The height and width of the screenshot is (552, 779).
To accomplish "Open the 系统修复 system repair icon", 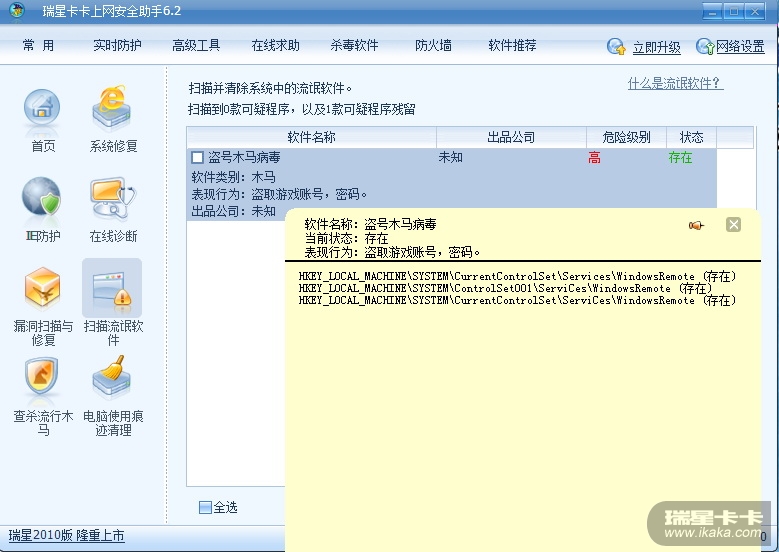I will 112,108.
